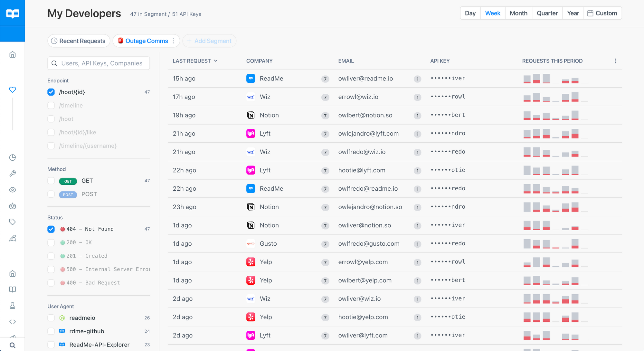Open the book guides icon

coord(13,289)
